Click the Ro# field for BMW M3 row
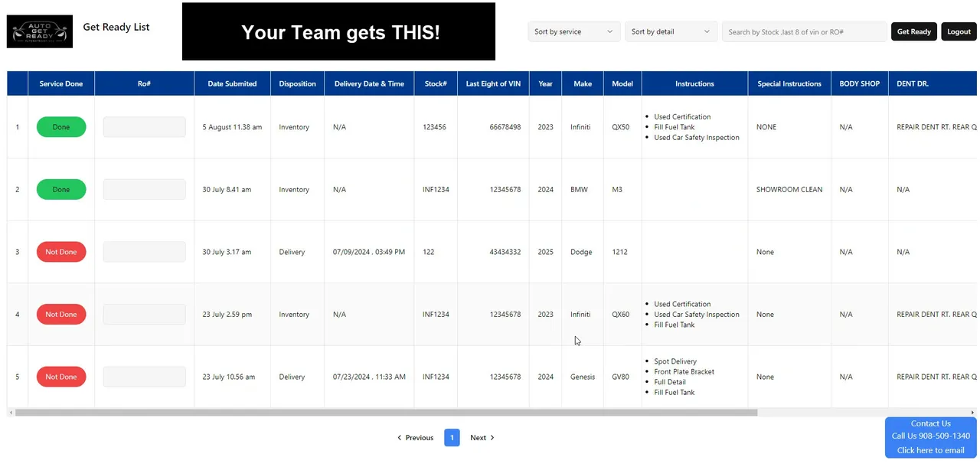The height and width of the screenshot is (467, 980). click(x=144, y=189)
